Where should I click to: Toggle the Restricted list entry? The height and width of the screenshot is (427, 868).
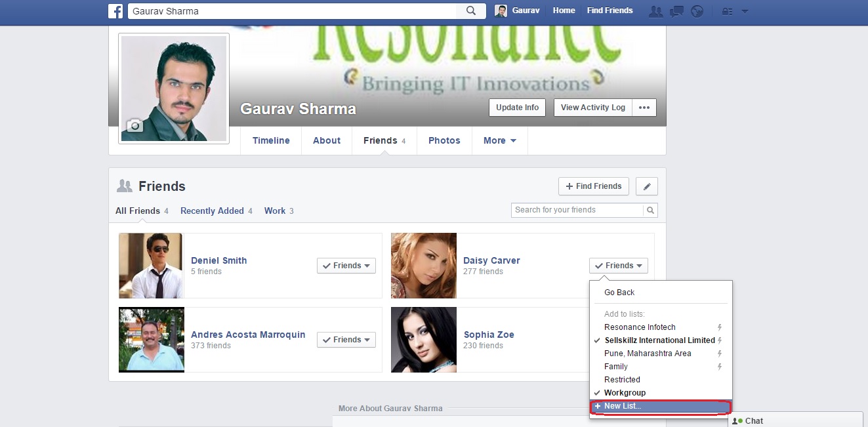pyautogui.click(x=661, y=380)
